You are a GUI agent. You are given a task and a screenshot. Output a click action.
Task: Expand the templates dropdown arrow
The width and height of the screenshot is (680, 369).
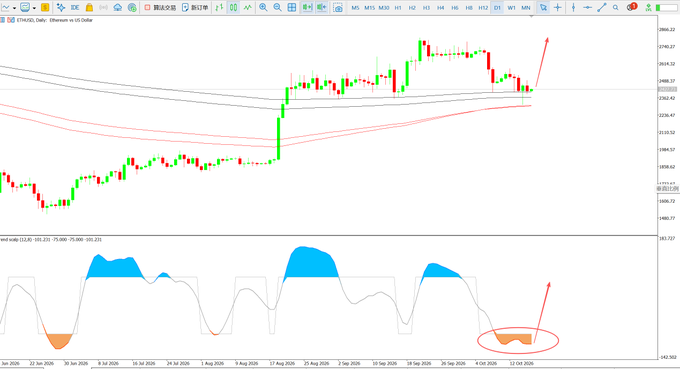[34, 8]
